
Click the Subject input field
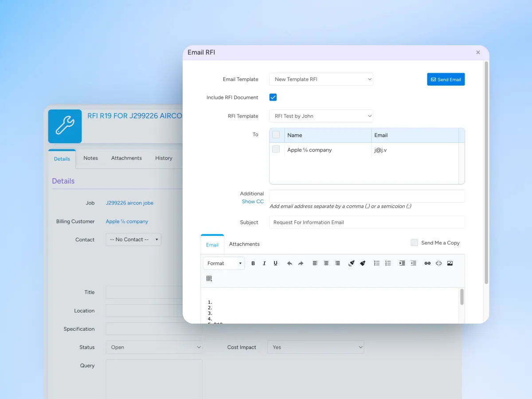point(367,222)
